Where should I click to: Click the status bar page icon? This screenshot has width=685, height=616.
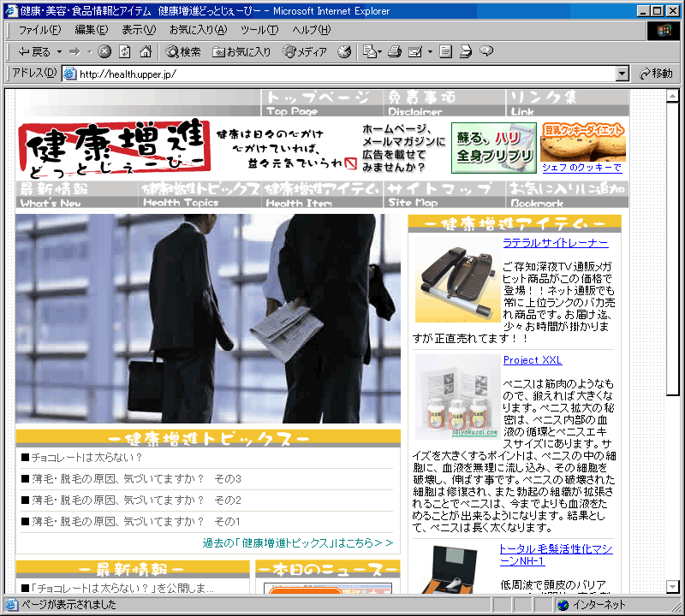pos(11,605)
